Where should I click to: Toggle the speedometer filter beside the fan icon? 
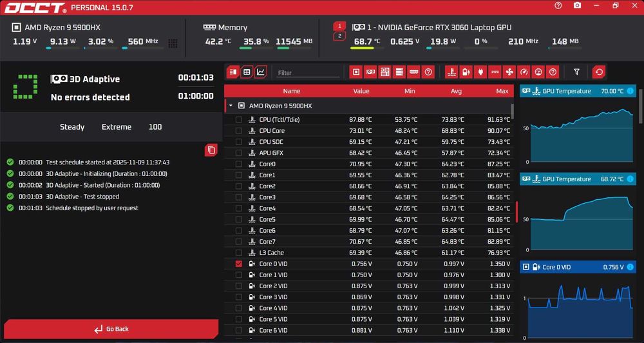tap(524, 72)
